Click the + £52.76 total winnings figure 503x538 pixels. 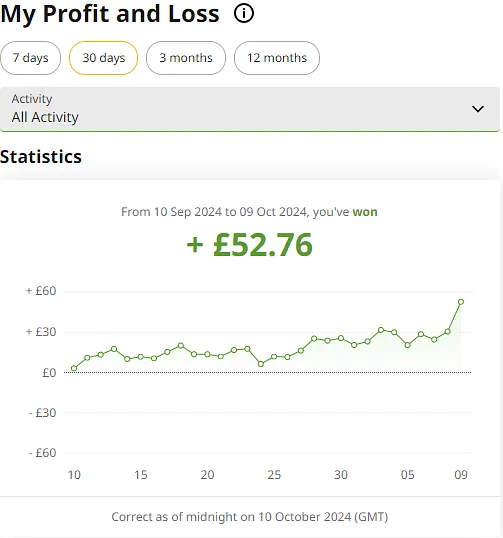click(249, 245)
